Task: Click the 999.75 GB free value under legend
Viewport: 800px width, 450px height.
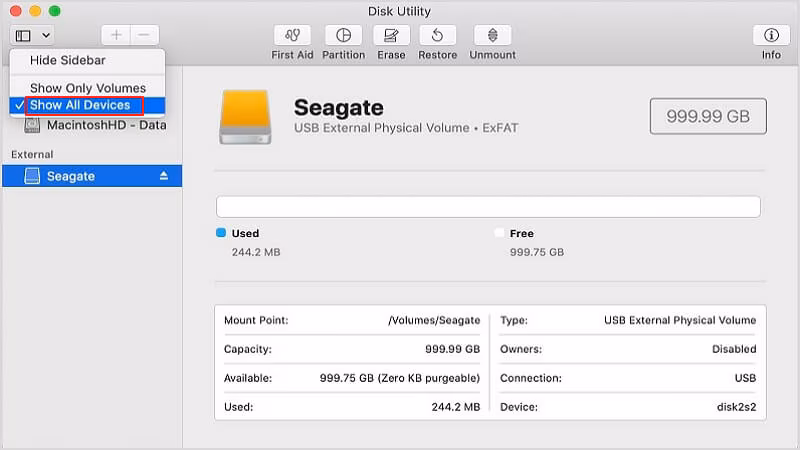Action: [537, 252]
